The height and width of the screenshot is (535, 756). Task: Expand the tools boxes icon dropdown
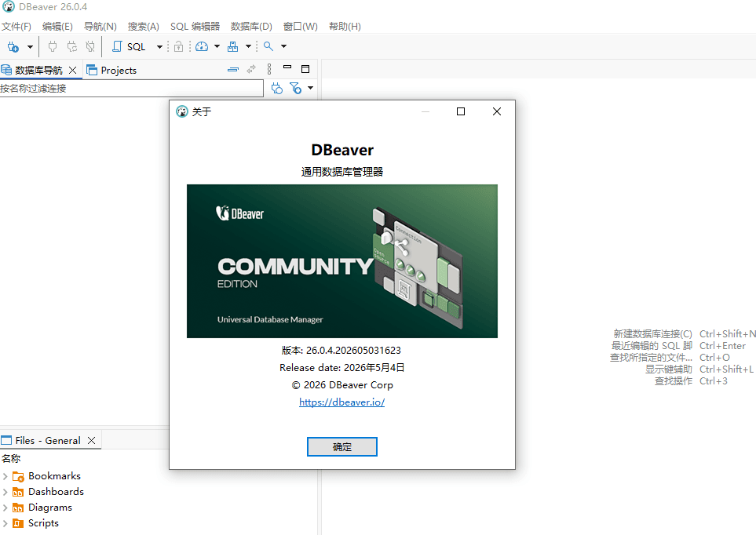pyautogui.click(x=248, y=47)
